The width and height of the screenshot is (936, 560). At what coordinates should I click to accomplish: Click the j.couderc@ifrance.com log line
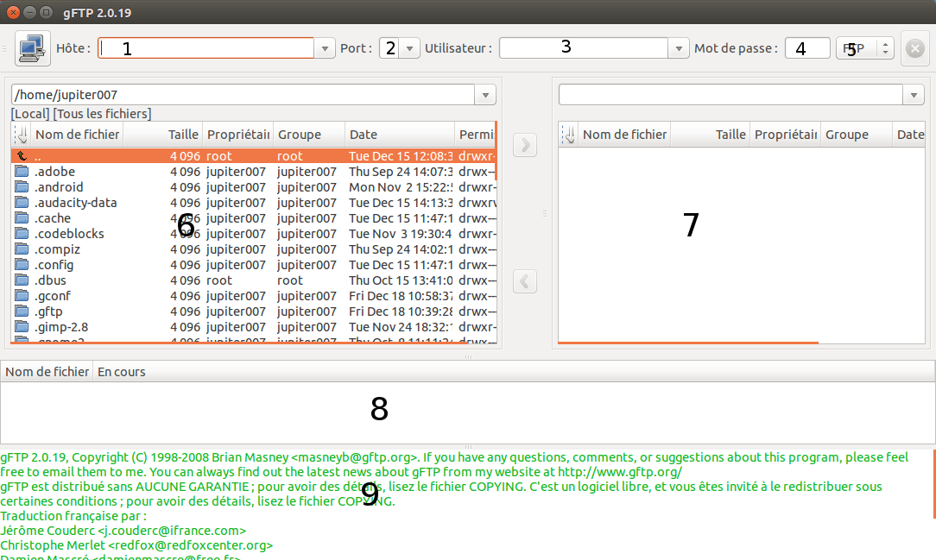point(123,530)
